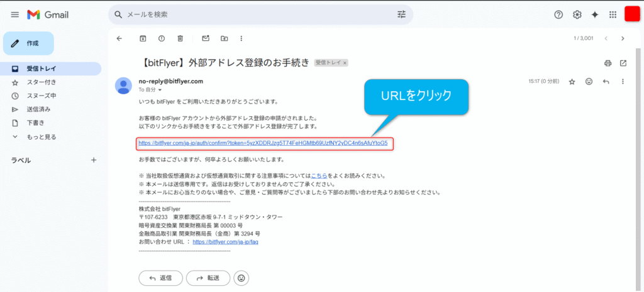Open more actions in mail toolbar
The width and height of the screenshot is (644, 292).
(x=241, y=38)
